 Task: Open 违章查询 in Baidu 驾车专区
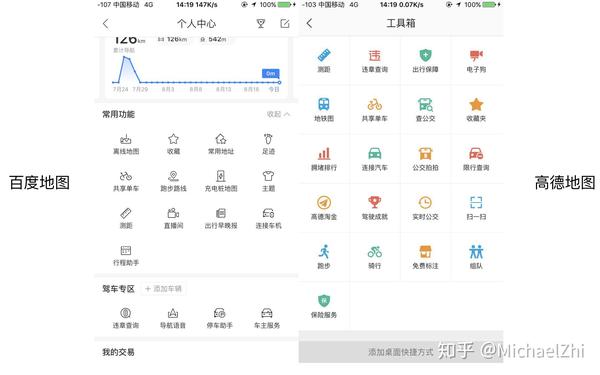[126, 318]
